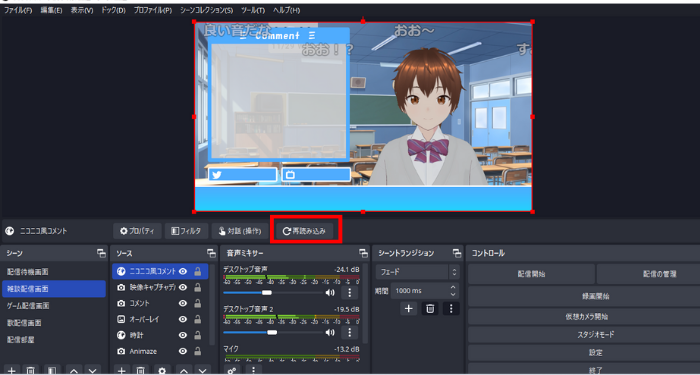This screenshot has width=700, height=375.
Task: Open デスクトップ音声 three-dot options menu
Action: pyautogui.click(x=350, y=293)
